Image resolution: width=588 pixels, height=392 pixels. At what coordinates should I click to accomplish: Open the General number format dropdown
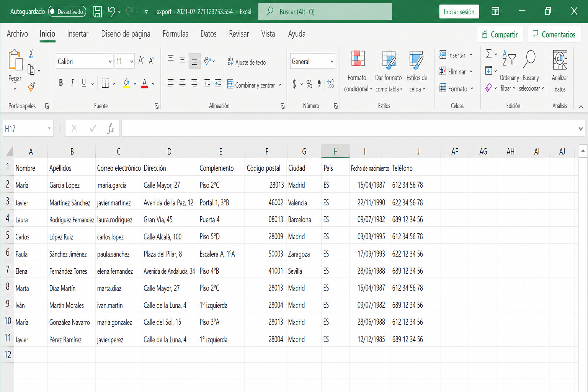[332, 61]
